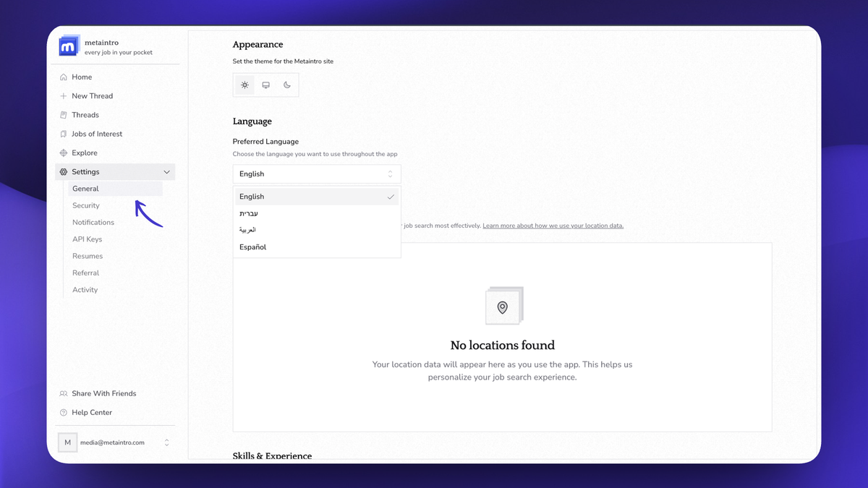
Task: Click the Help Center question icon
Action: coord(64,413)
